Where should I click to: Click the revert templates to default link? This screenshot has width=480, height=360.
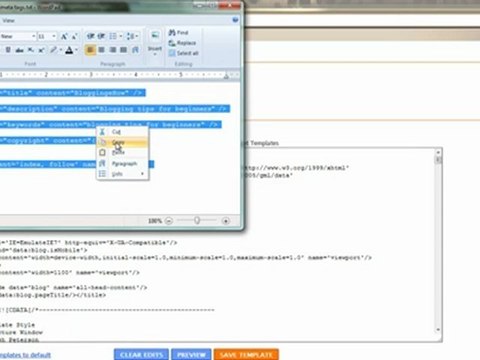pyautogui.click(x=25, y=355)
